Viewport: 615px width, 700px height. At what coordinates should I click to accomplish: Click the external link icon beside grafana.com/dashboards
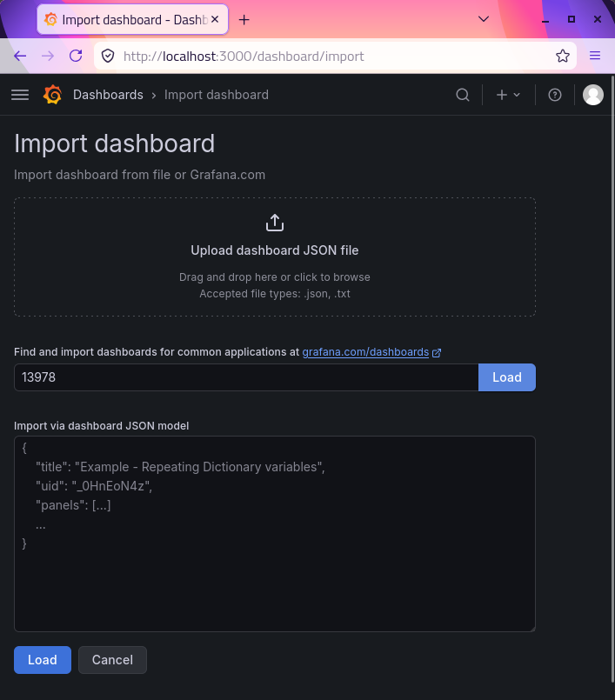pyautogui.click(x=437, y=353)
